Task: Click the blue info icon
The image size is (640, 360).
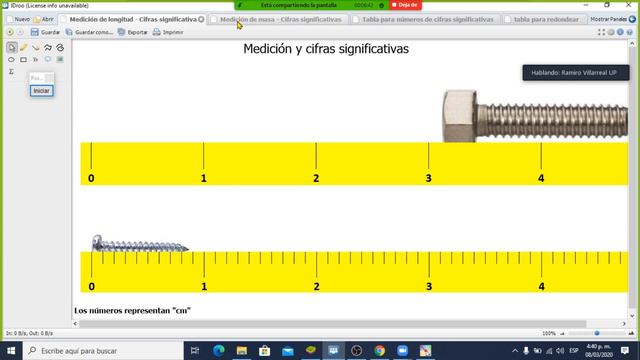Action: click(620, 32)
